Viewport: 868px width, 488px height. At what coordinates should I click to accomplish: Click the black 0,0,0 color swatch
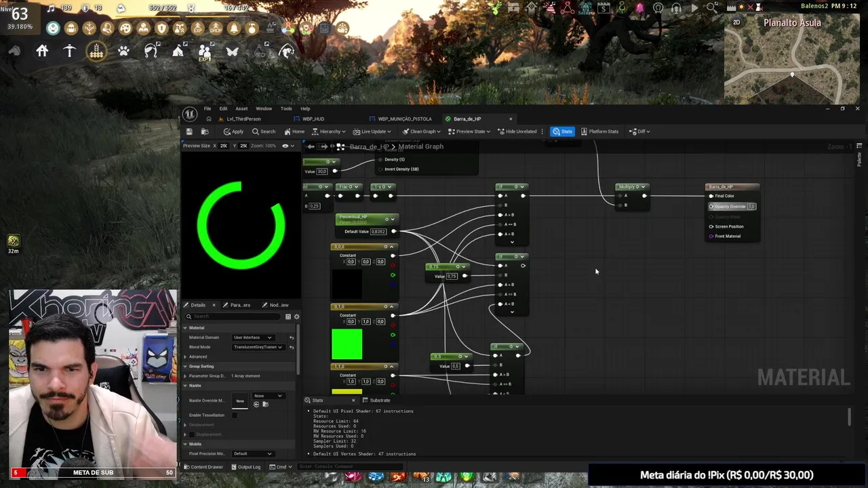pyautogui.click(x=347, y=284)
